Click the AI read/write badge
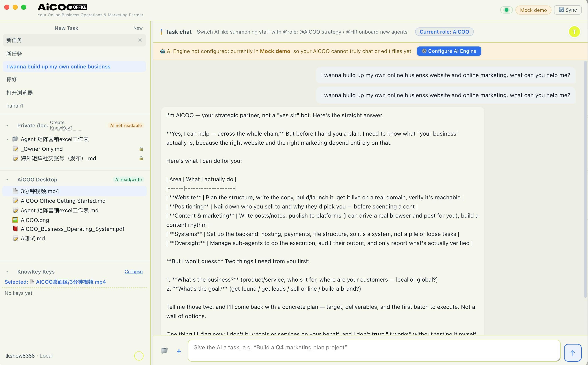This screenshot has height=365, width=588. point(128,179)
